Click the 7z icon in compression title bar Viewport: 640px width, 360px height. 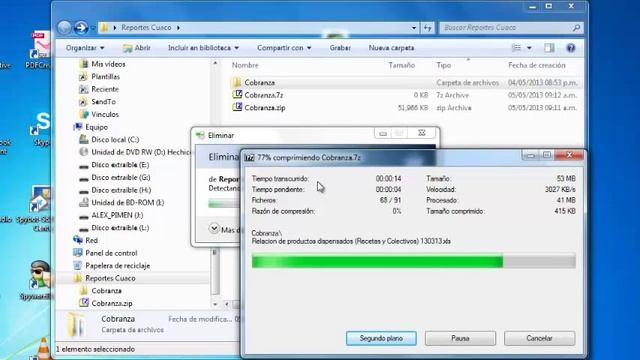click(249, 158)
